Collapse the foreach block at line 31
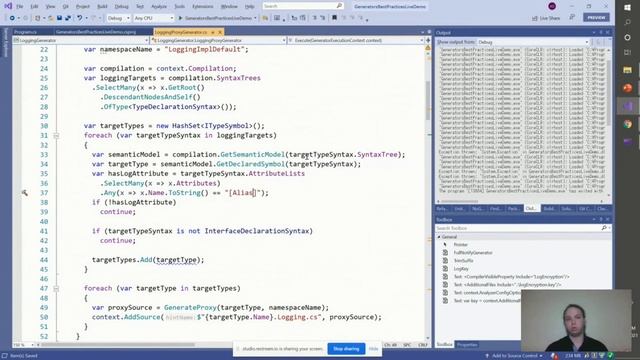Viewport: 640px width, 360px height. (56, 136)
